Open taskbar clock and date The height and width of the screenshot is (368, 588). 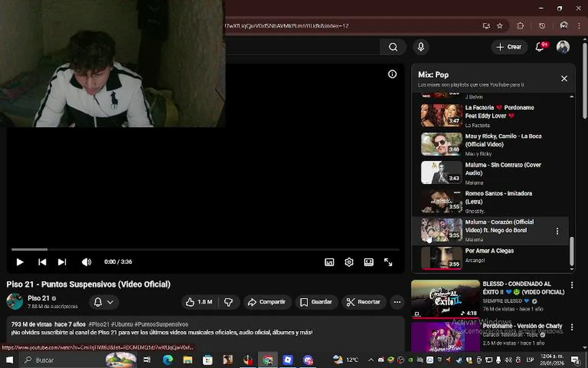click(x=552, y=360)
